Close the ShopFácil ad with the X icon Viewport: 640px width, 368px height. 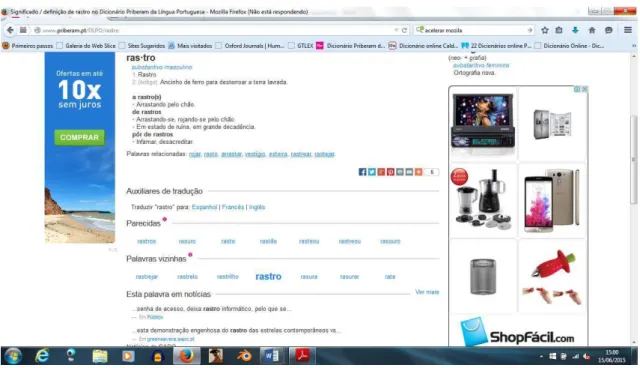coord(584,89)
